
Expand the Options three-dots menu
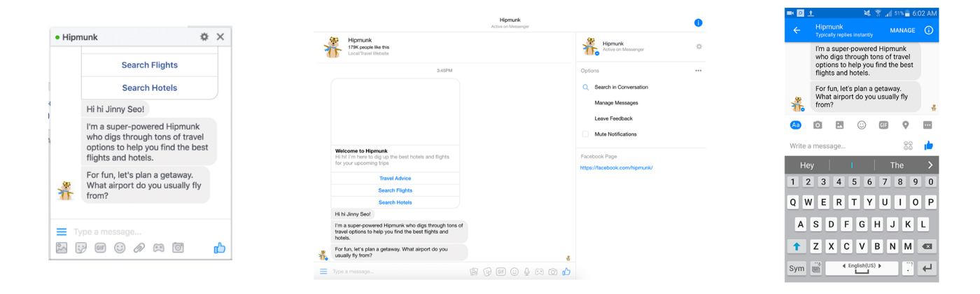pyautogui.click(x=698, y=71)
